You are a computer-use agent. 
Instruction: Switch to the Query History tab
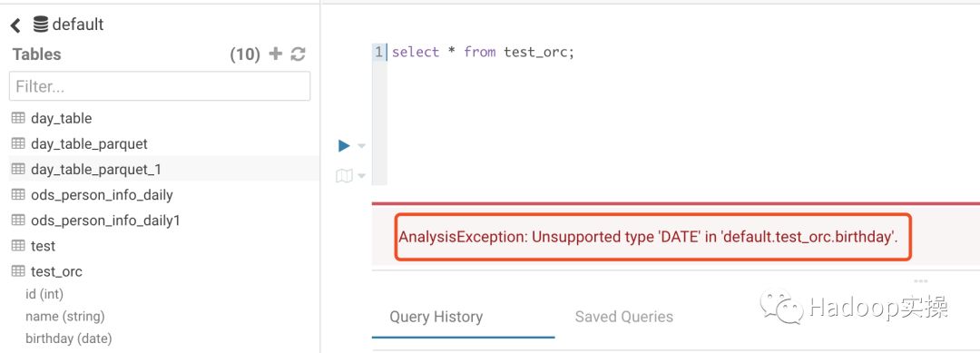(x=436, y=317)
